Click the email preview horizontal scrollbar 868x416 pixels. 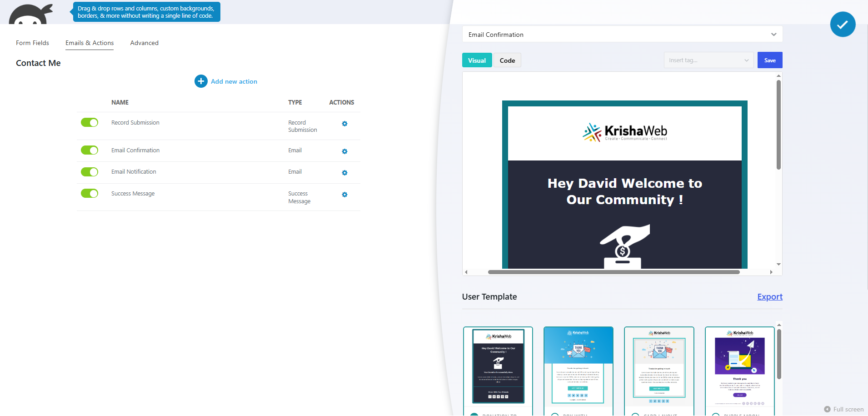coord(614,272)
